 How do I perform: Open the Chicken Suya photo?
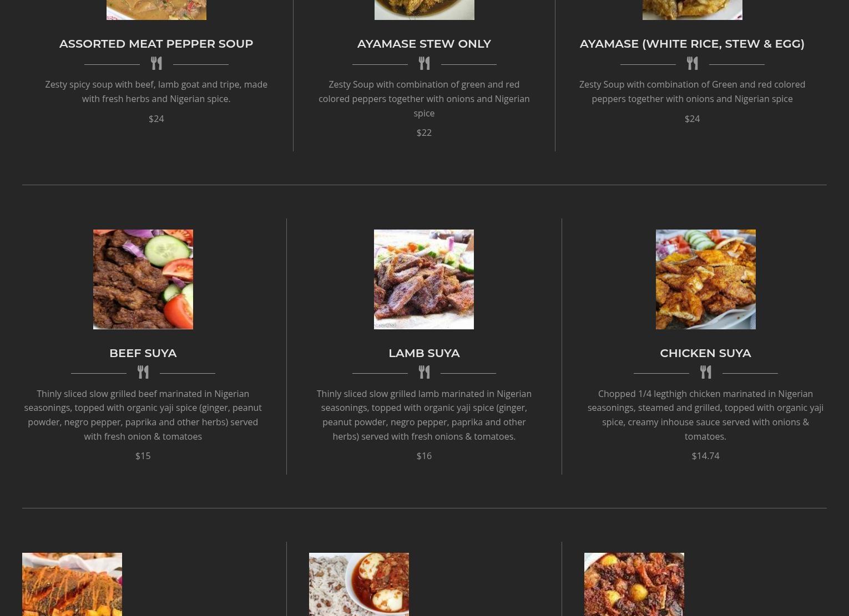pyautogui.click(x=706, y=279)
